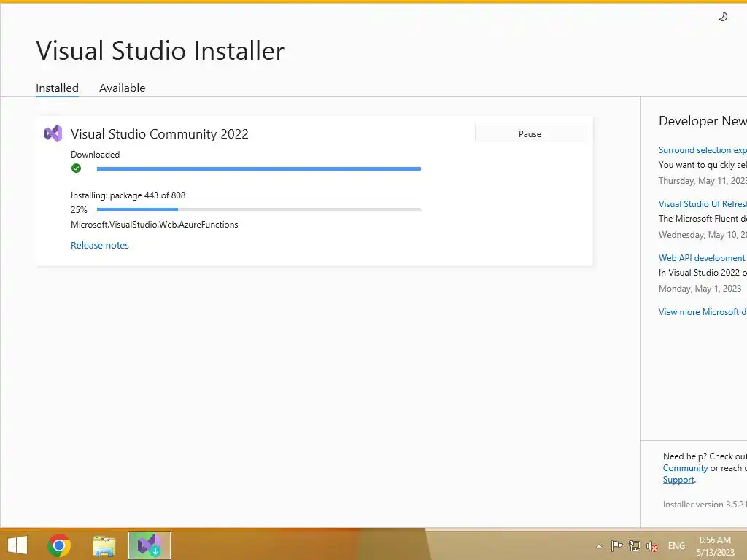747x560 pixels.
Task: Click the network tray icon
Action: click(x=634, y=545)
